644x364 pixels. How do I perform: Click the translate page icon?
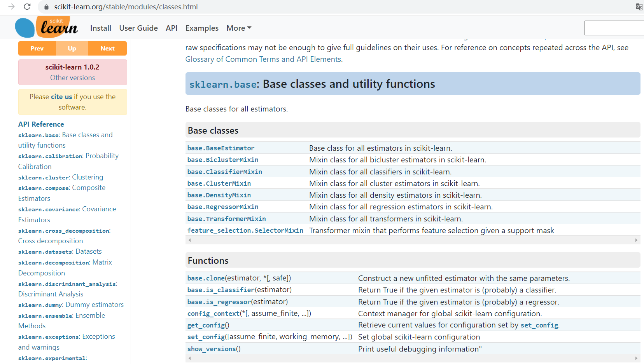coord(639,7)
